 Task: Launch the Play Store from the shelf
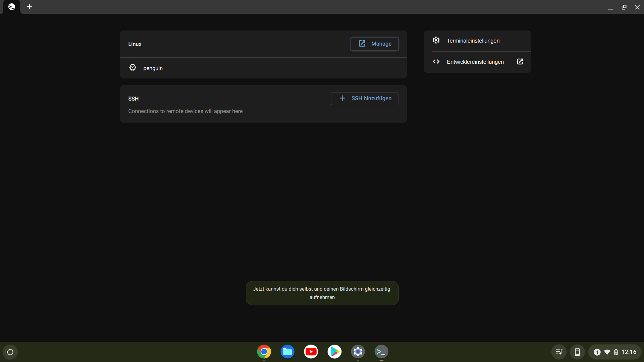[x=334, y=352]
